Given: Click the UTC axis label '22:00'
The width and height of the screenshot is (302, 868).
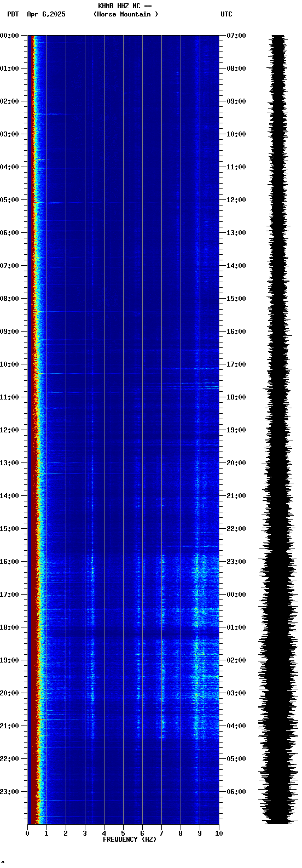Looking at the screenshot, I should [x=236, y=529].
